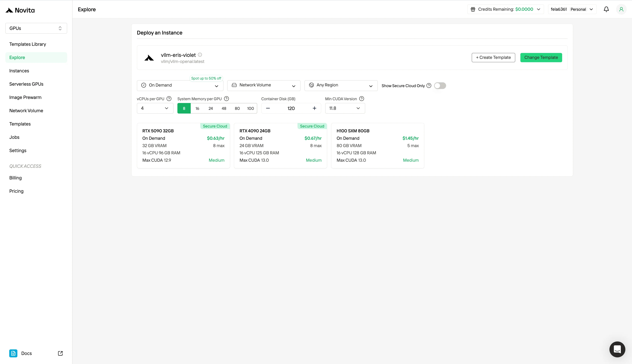
Task: Click the System Memory per GPU help icon
Action: tap(227, 99)
